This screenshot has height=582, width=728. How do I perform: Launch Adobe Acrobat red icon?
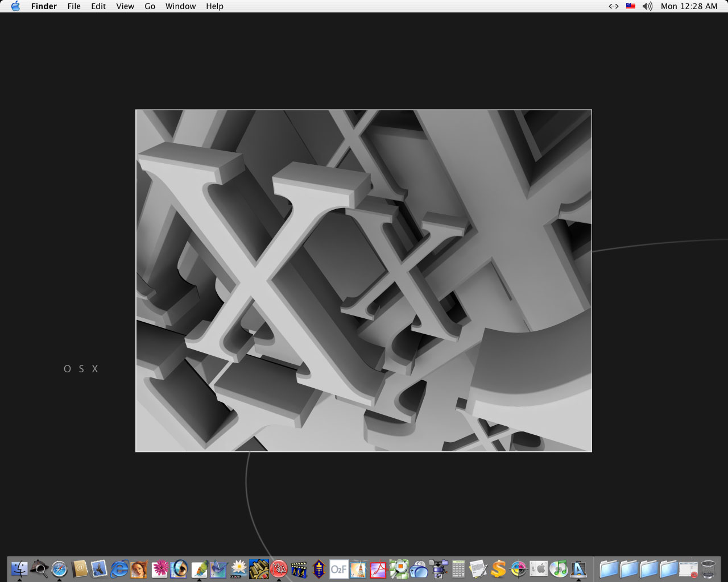[378, 568]
